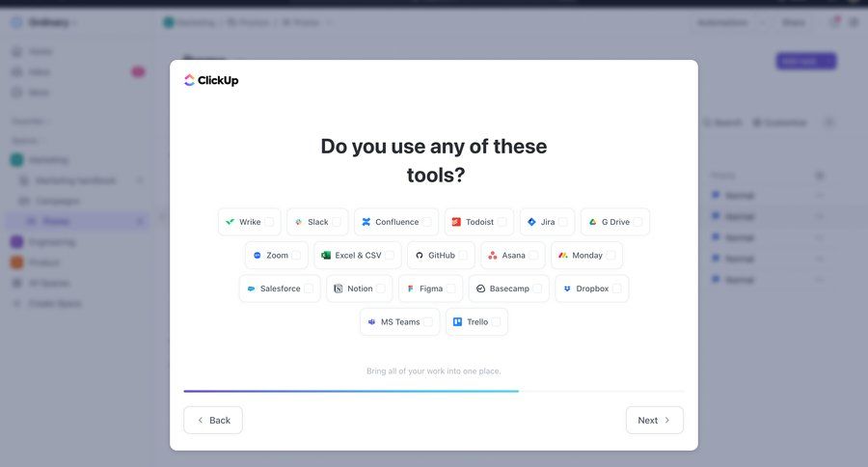Click the Notion logo icon
This screenshot has width=868, height=467.
pyautogui.click(x=339, y=288)
